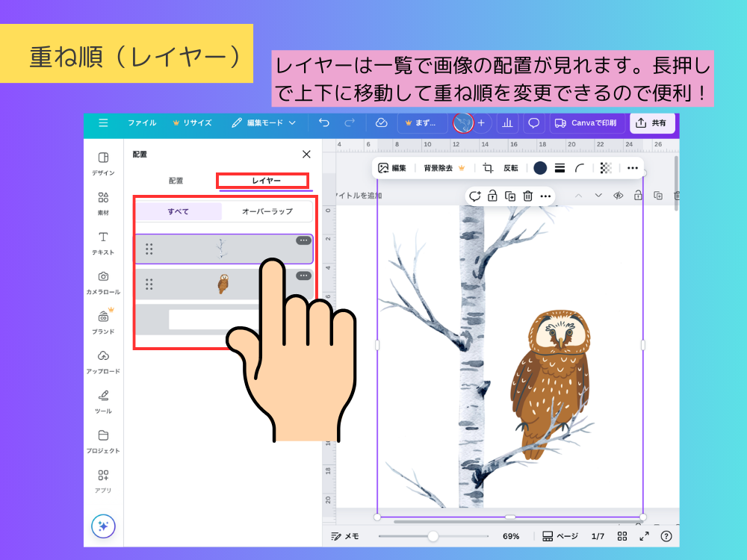Switch the layer filter to オーバーラップ
This screenshot has width=747, height=560.
(267, 211)
